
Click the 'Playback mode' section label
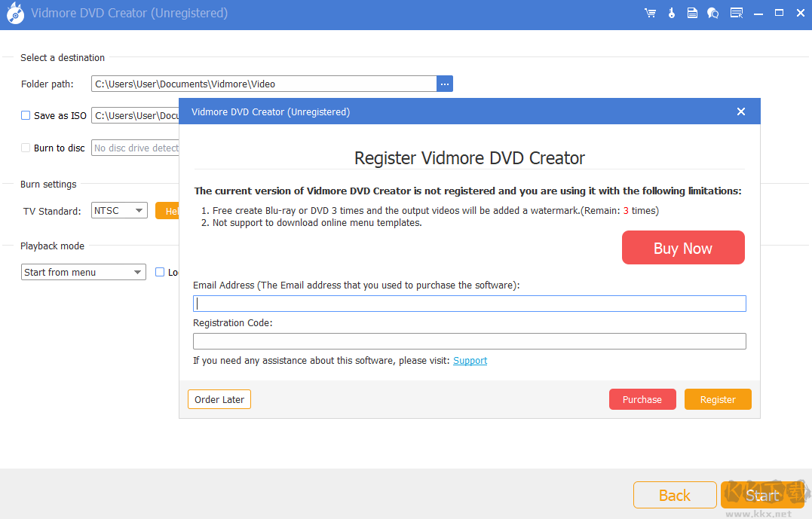52,246
